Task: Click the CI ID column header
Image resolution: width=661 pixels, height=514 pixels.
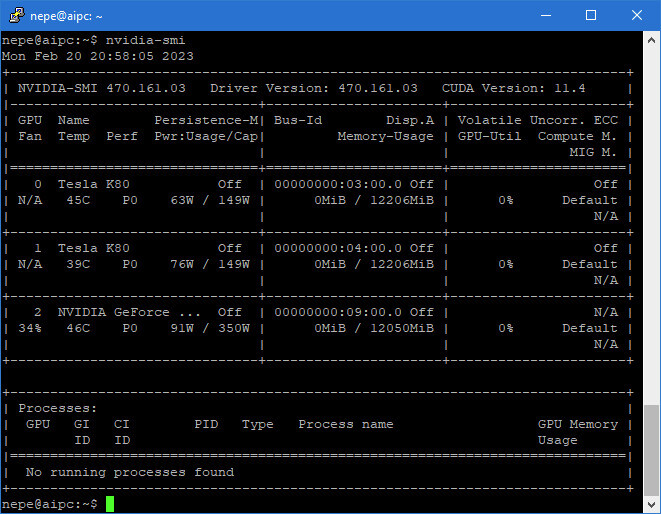Action: 122,433
